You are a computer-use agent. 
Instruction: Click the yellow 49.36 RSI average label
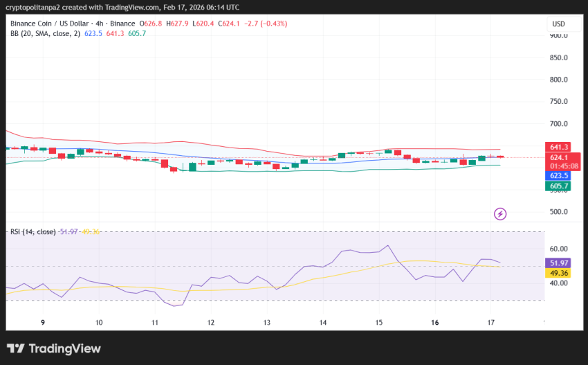pyautogui.click(x=559, y=274)
